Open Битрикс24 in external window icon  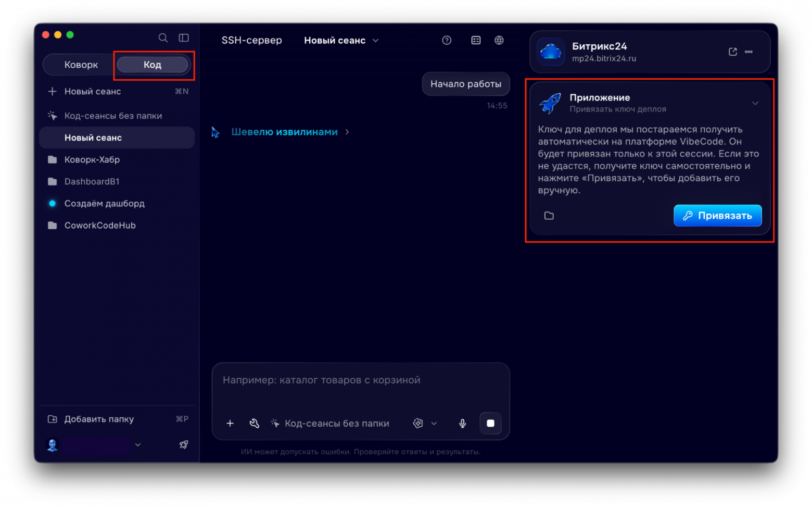pos(733,52)
